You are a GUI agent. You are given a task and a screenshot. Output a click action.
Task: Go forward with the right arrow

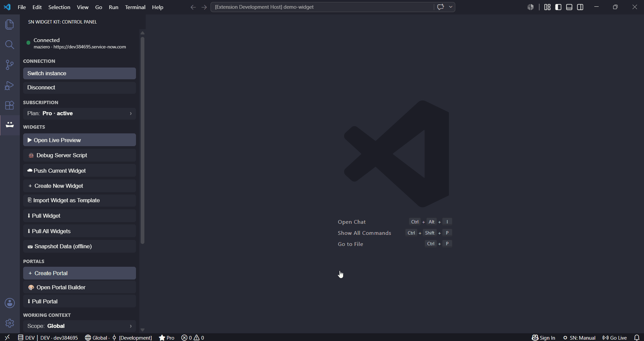(x=204, y=7)
